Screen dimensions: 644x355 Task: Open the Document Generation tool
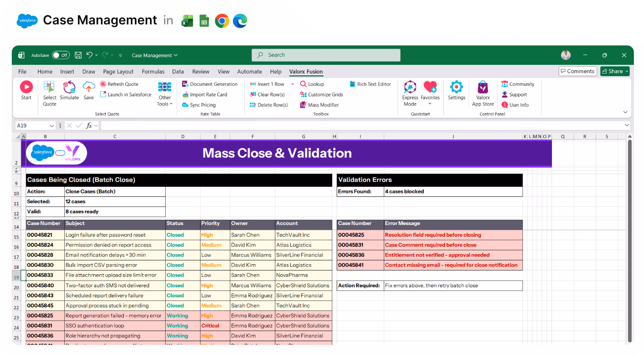coord(210,84)
